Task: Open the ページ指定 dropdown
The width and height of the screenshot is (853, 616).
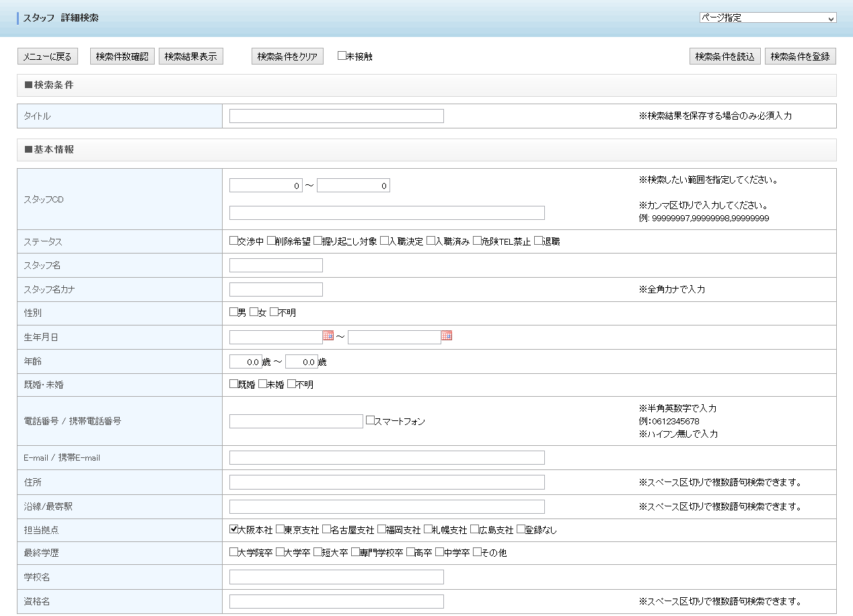Action: 768,18
